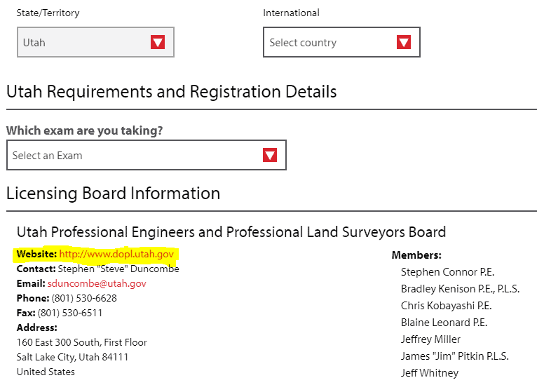Click the Select an Exam red arrow
The width and height of the screenshot is (537, 392).
click(x=270, y=155)
